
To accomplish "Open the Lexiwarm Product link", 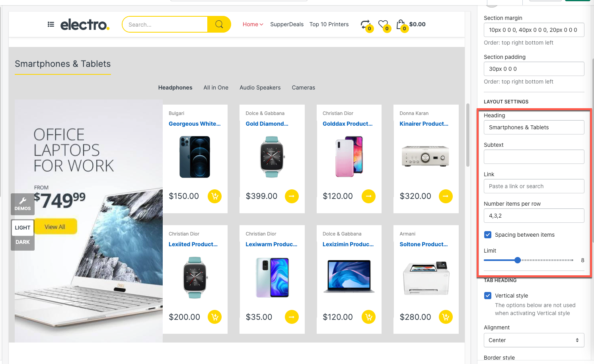I will 271,244.
